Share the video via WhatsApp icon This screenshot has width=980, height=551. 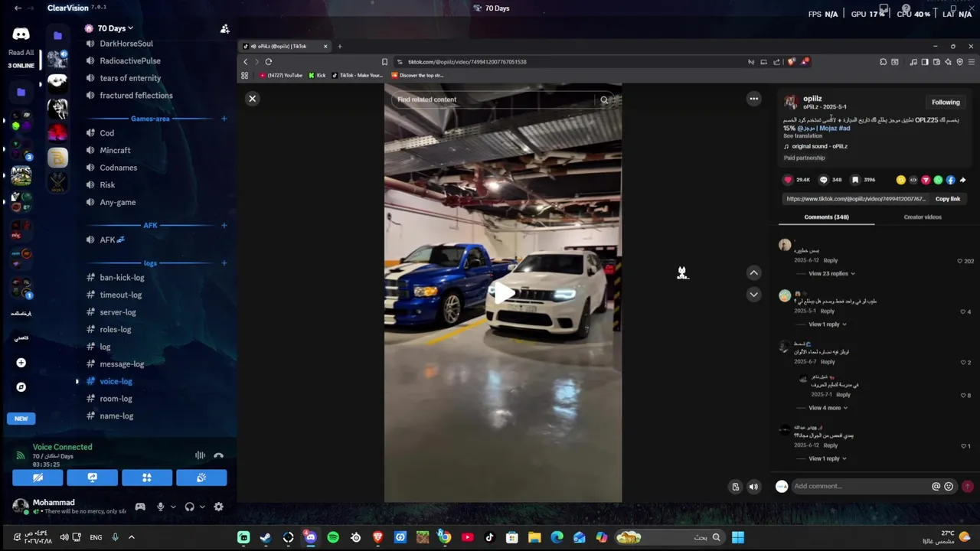938,180
